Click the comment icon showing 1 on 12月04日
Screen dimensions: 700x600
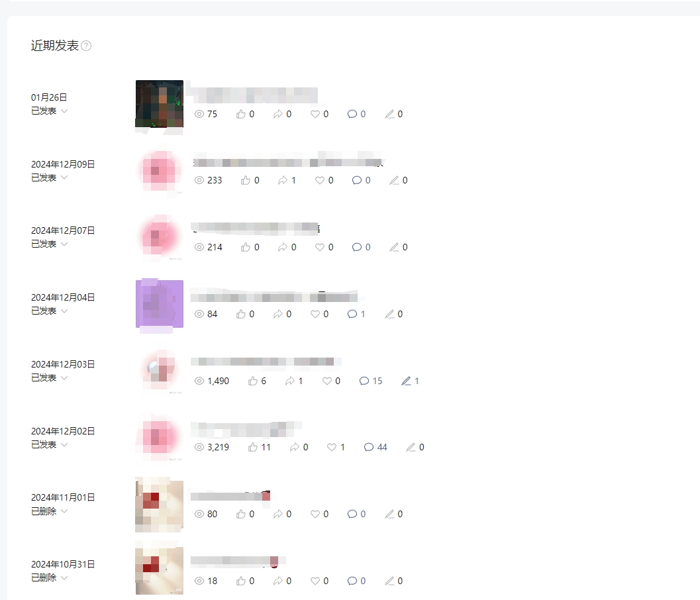tap(352, 315)
